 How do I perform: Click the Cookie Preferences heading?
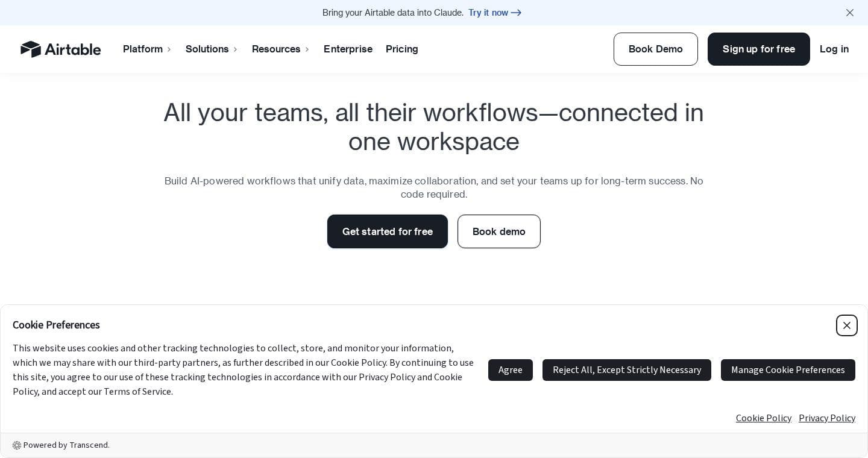[x=56, y=325]
